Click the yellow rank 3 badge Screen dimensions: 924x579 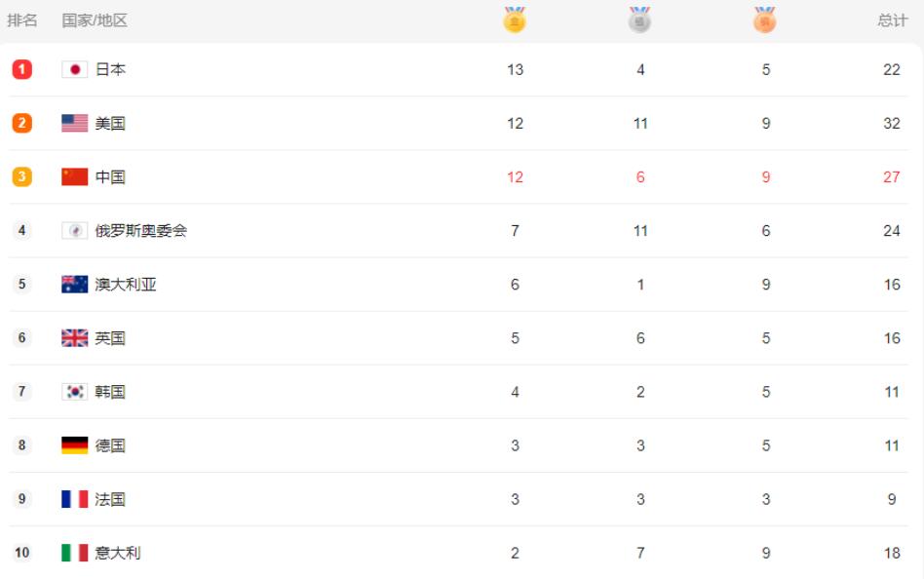[x=21, y=176]
